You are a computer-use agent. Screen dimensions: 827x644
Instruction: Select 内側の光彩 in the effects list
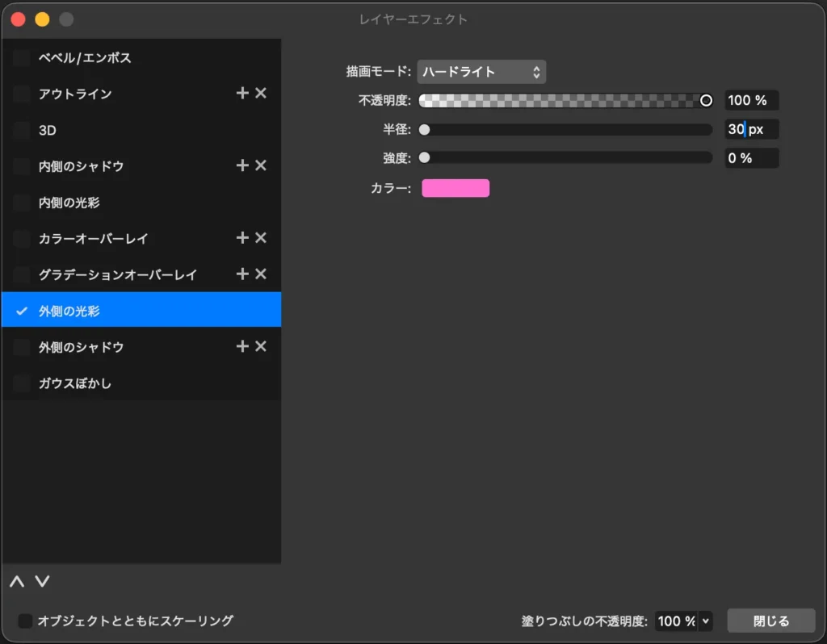coord(81,202)
